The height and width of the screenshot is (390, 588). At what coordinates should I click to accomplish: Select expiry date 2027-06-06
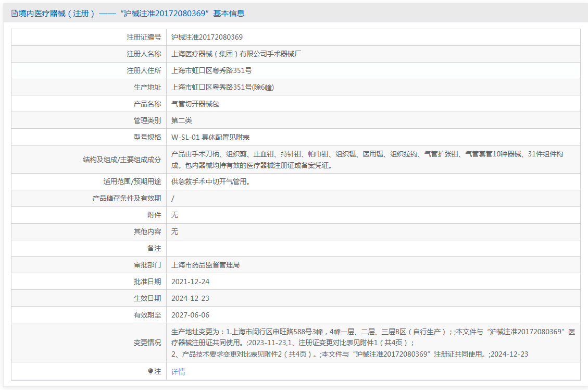tap(190, 315)
